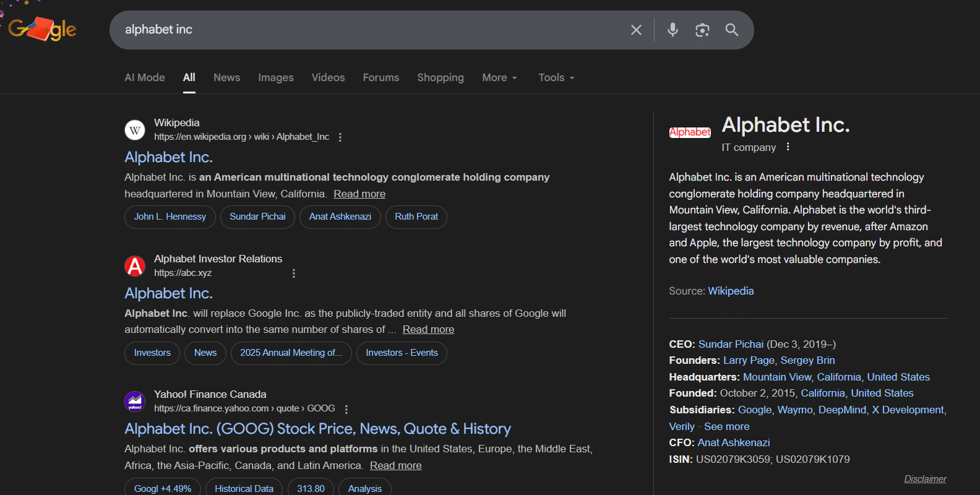The height and width of the screenshot is (495, 980).
Task: Open the Tools dropdown
Action: [x=557, y=77]
